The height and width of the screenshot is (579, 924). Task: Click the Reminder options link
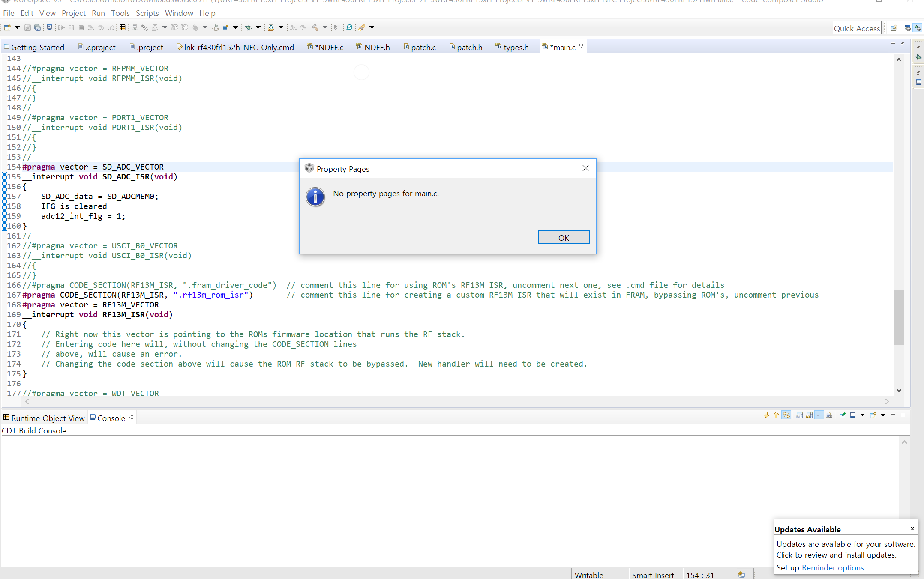pos(833,567)
